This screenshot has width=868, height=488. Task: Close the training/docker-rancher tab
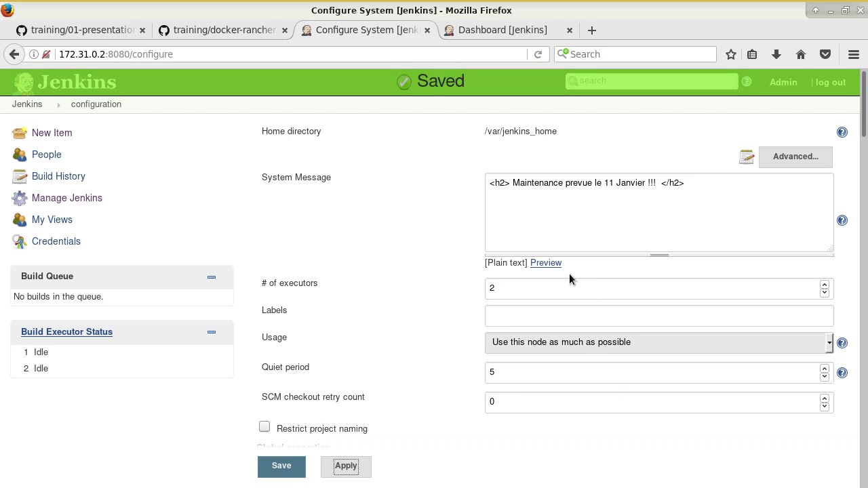285,30
